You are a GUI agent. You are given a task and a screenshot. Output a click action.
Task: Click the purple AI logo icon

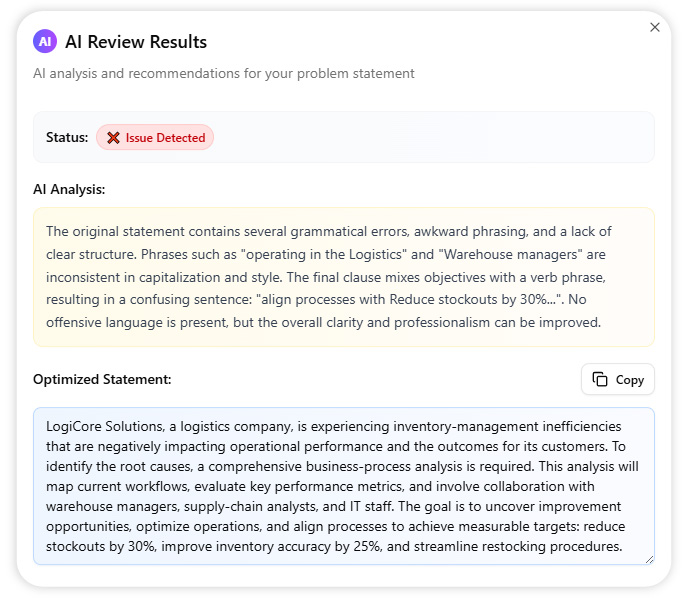[44, 41]
